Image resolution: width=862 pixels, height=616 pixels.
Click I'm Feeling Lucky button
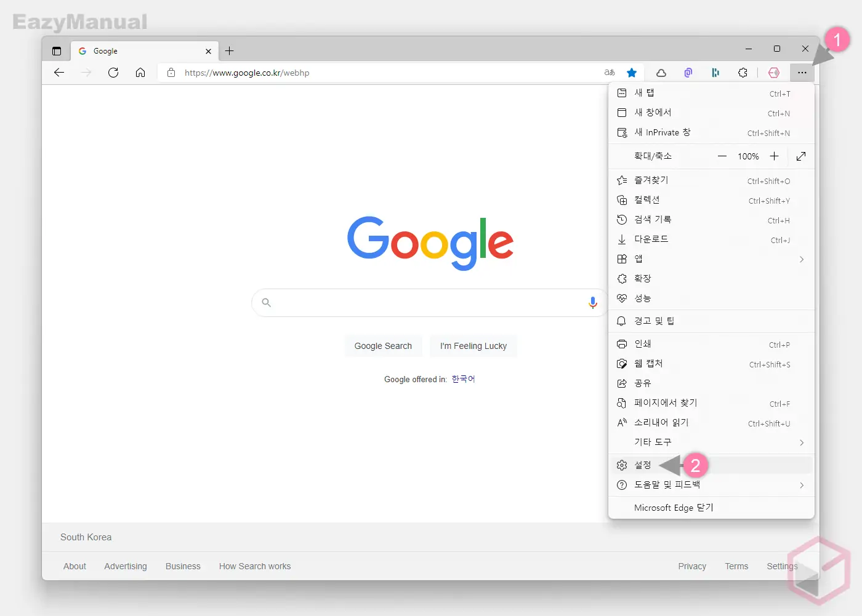[473, 346]
